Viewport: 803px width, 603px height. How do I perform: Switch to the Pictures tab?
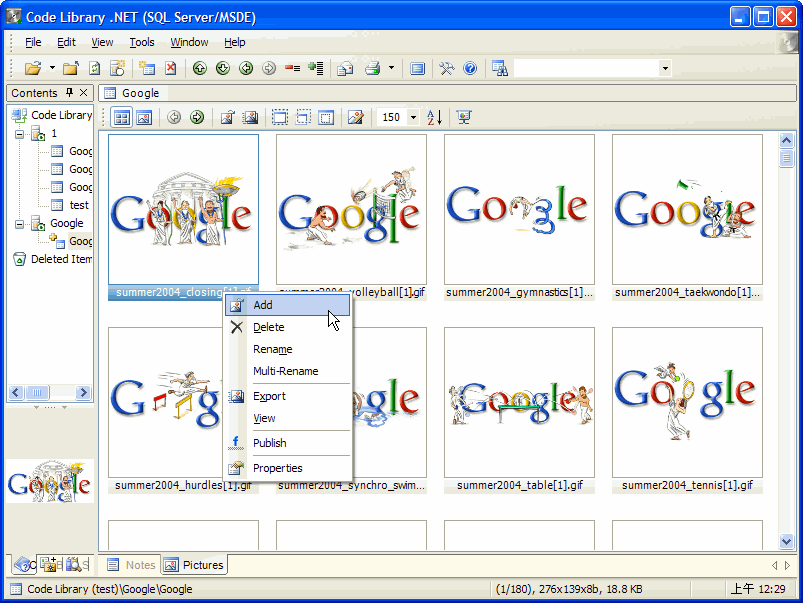[x=194, y=565]
